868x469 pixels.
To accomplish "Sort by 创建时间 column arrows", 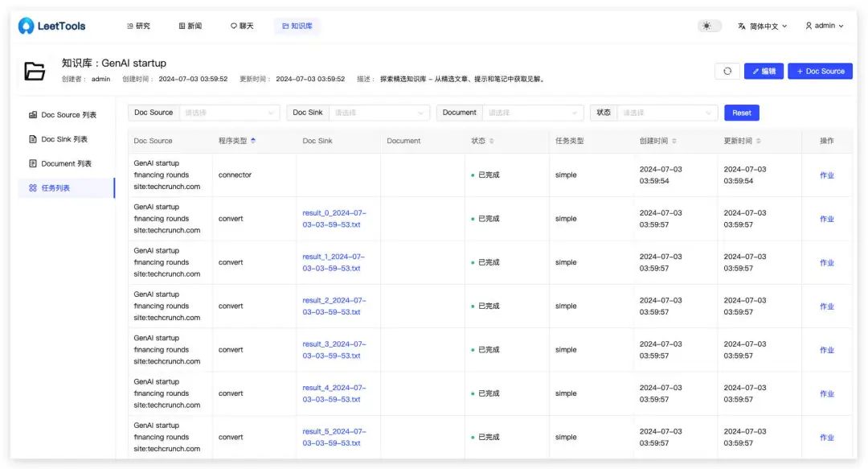I will click(674, 141).
